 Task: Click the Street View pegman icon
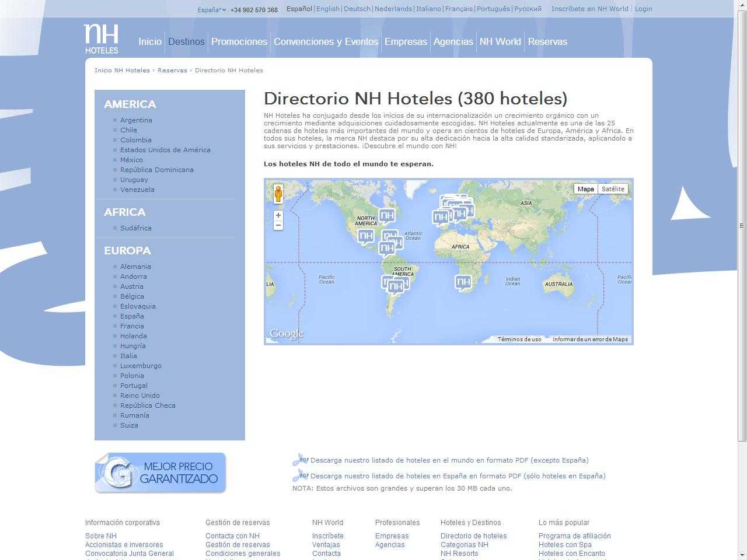tap(278, 194)
